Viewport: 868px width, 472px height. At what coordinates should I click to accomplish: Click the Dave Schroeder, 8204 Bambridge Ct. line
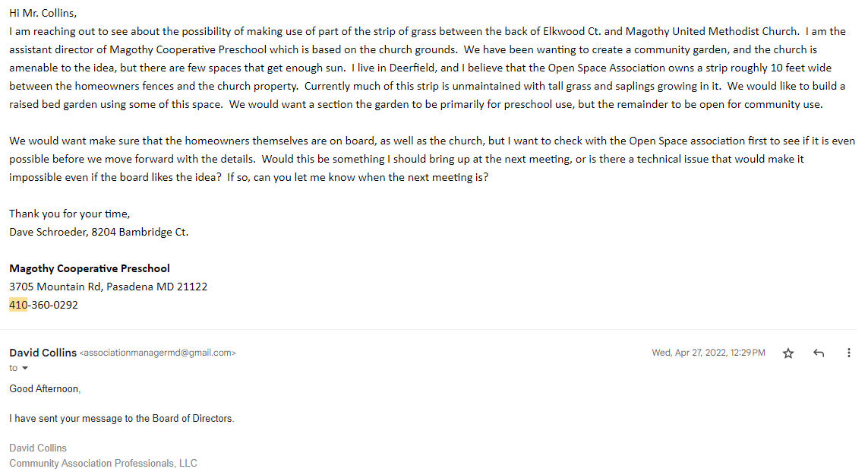99,232
